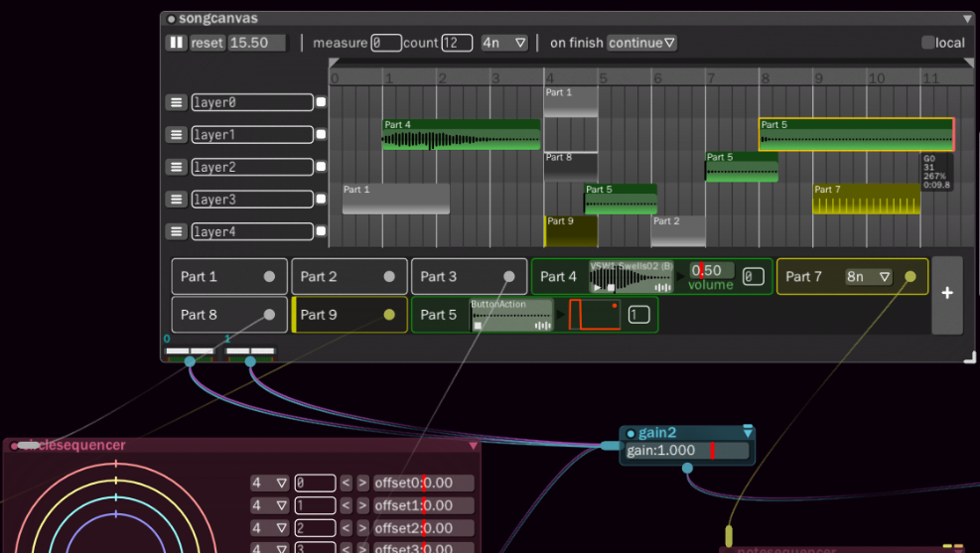The width and height of the screenshot is (980, 553).
Task: Open the on finish continue dropdown
Action: (641, 43)
